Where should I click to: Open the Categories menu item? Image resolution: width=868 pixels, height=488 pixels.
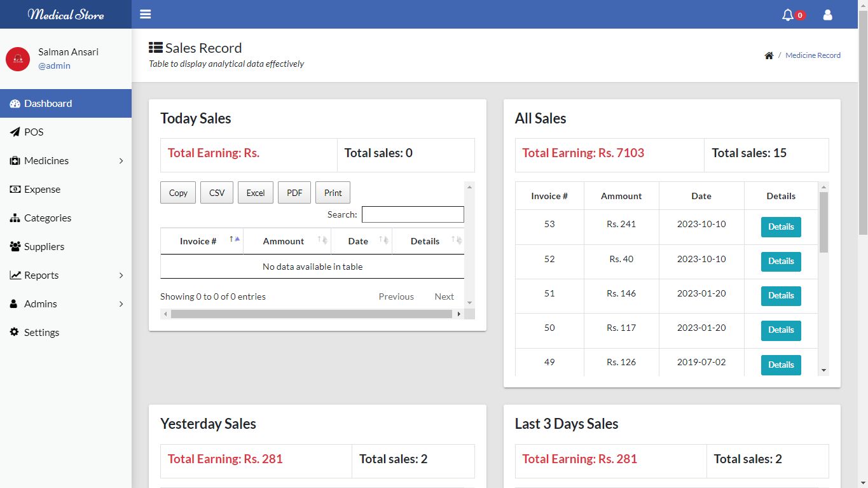[47, 218]
